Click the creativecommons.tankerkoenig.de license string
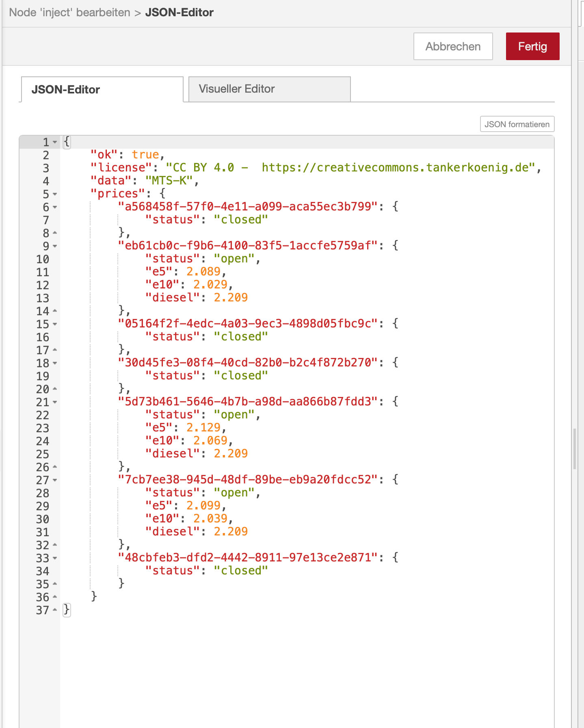Screen dimensions: 584x728 pos(351,168)
